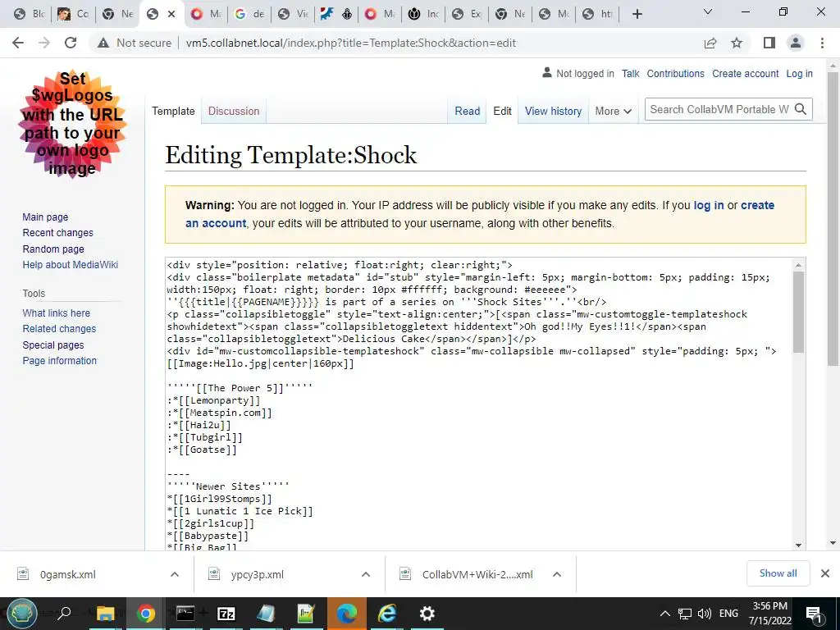Click the edit box scroll-down arrow
Viewport: 840px width, 630px height.
[x=798, y=545]
